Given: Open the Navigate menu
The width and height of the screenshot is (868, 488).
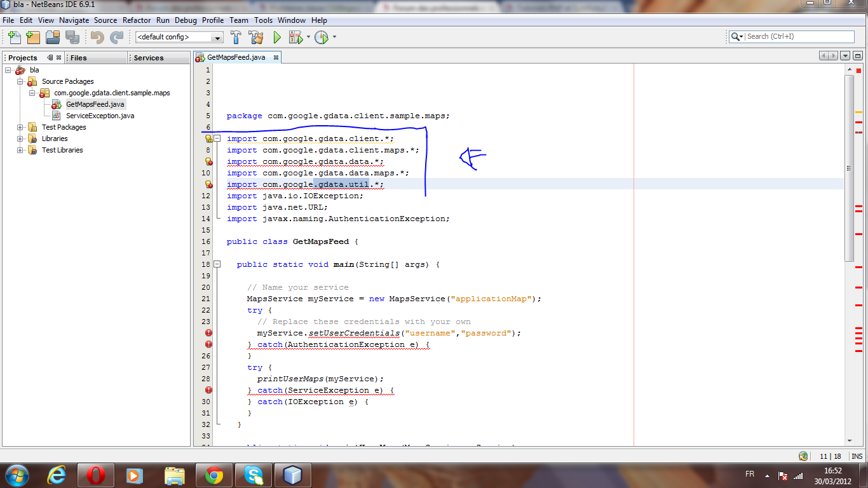Looking at the screenshot, I should pyautogui.click(x=74, y=20).
